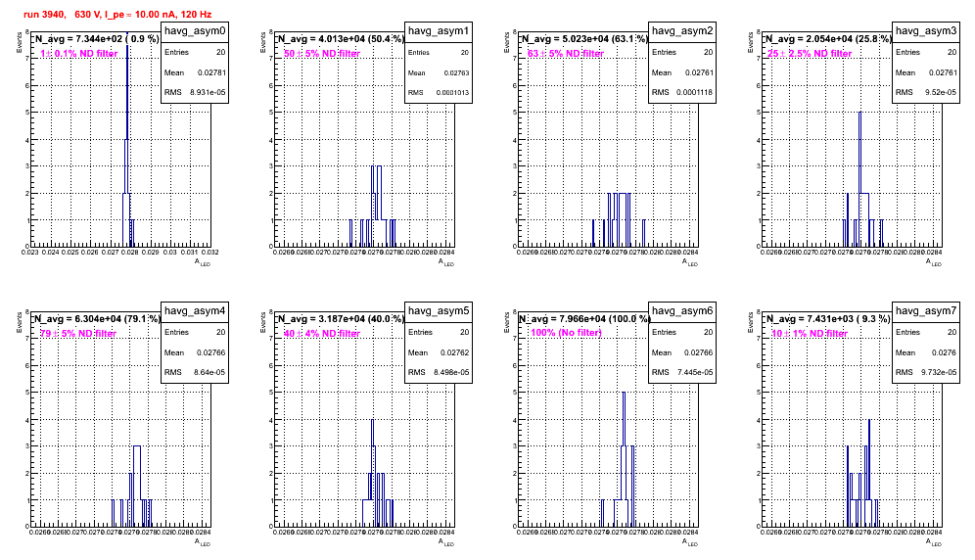The width and height of the screenshot is (975, 560).
Task: Click the magenta 63 ± 5% ND filter label
Action: coord(566,54)
